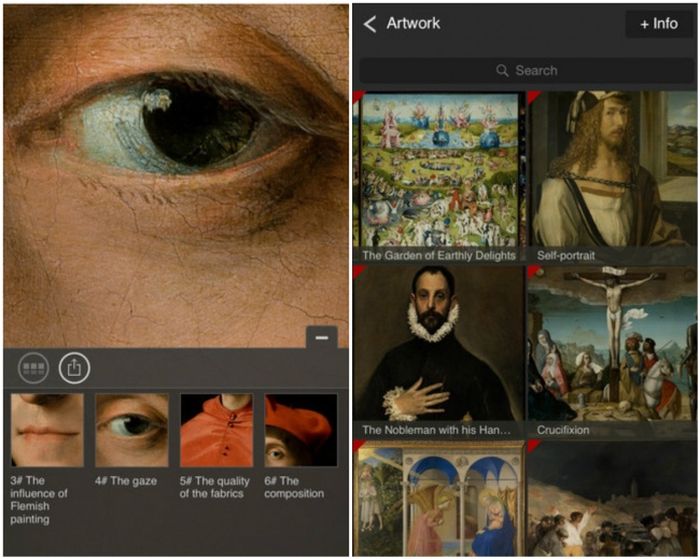The image size is (700, 559).
Task: Tap the back arrow beside Artwork
Action: (x=370, y=24)
